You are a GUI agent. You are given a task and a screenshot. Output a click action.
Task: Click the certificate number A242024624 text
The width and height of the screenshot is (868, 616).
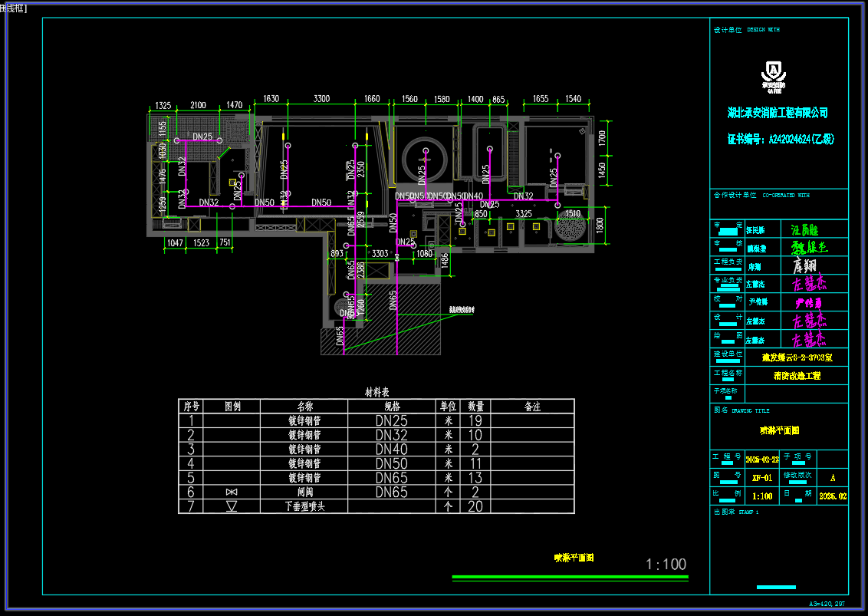pos(780,140)
